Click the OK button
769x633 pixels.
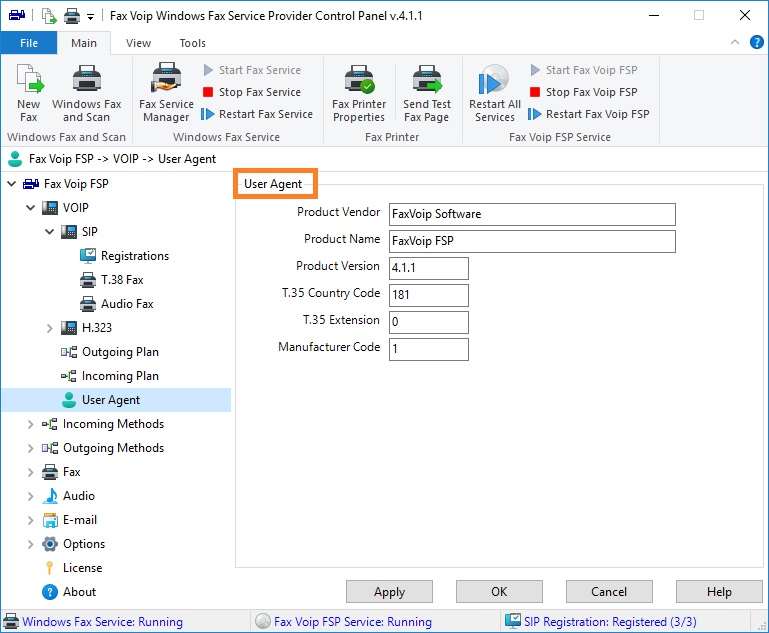(499, 592)
